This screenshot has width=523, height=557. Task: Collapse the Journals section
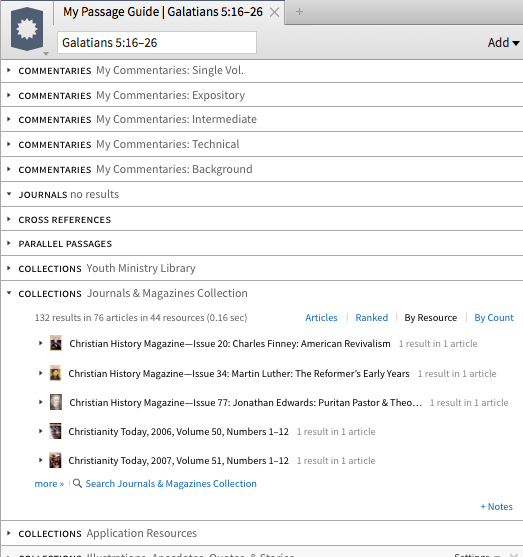click(x=9, y=194)
